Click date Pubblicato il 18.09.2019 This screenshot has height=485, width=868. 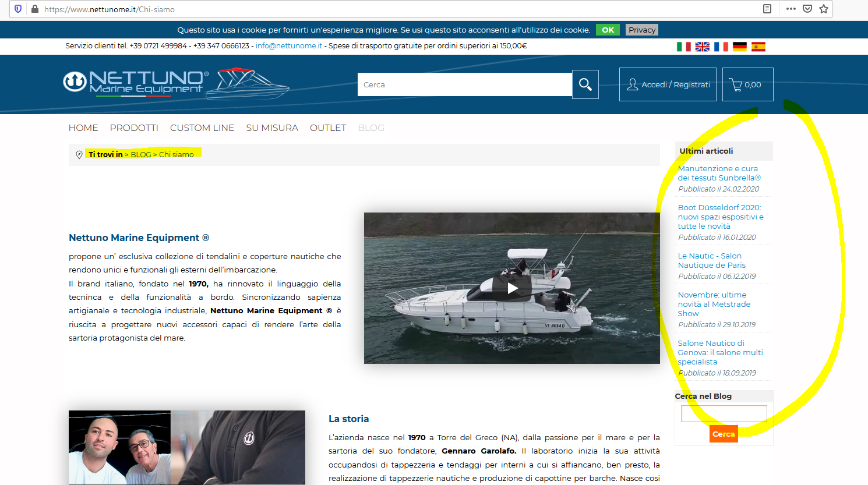(717, 373)
